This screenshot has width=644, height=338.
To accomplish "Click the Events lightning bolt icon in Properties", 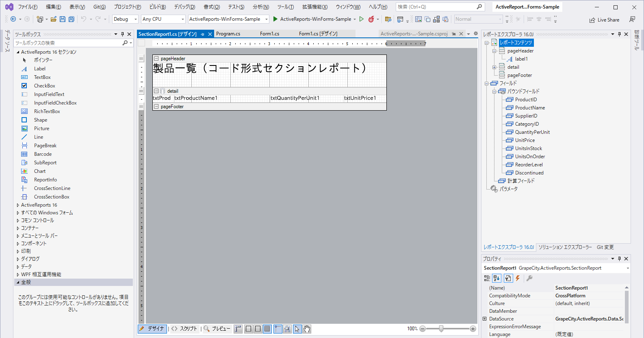I will click(518, 278).
